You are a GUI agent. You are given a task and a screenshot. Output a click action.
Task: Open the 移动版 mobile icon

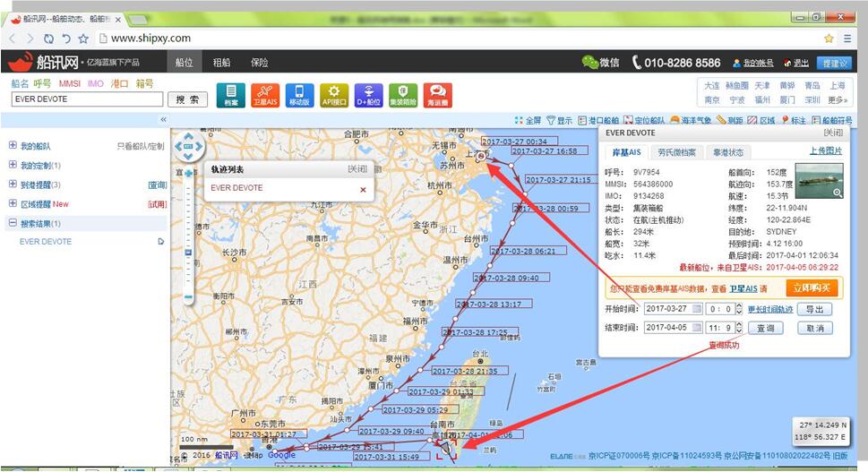pos(299,95)
